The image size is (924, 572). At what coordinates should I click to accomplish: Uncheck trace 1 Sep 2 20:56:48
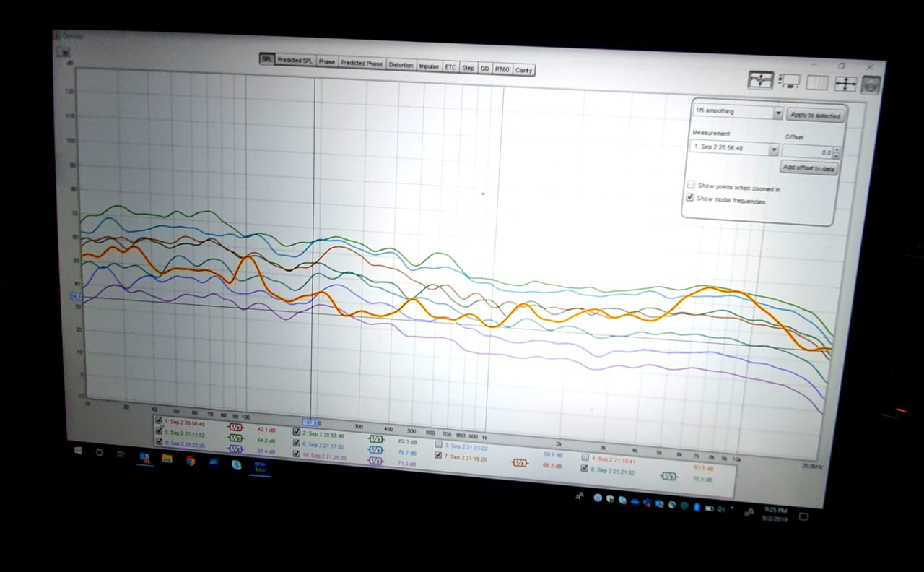(159, 420)
